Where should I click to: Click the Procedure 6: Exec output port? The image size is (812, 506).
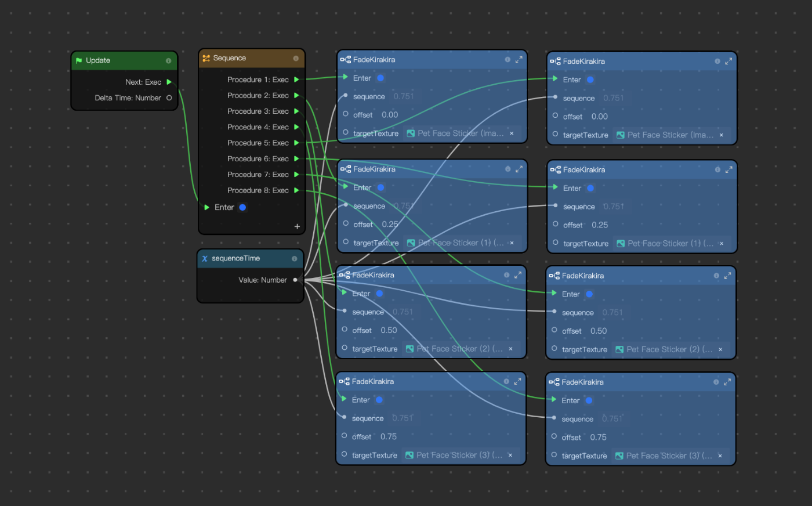[x=296, y=159]
